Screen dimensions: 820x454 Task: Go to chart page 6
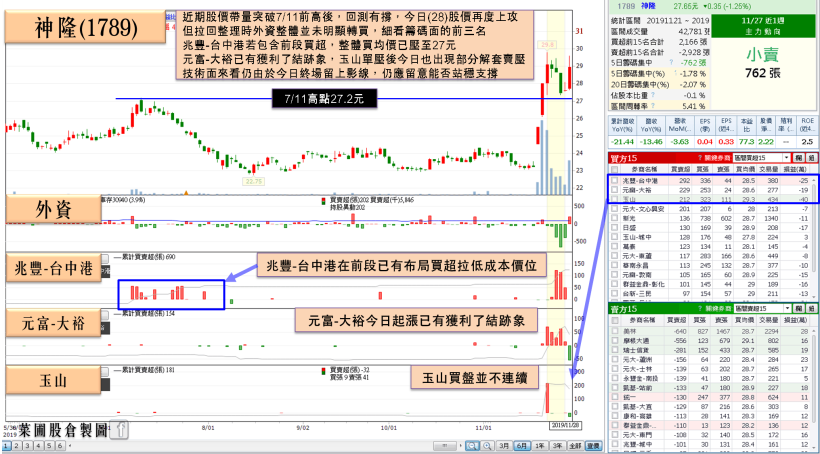60,446
